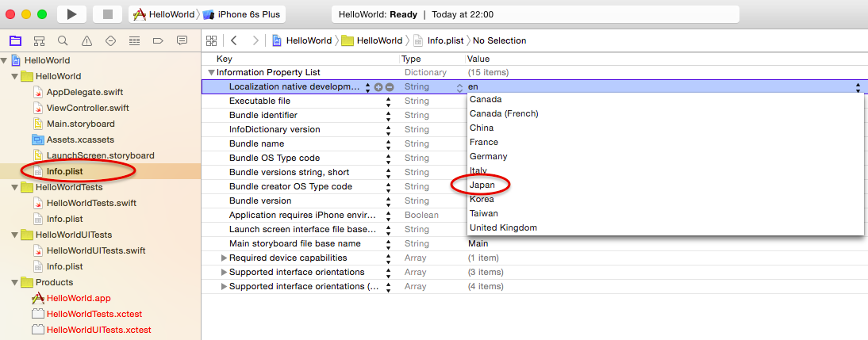The height and width of the screenshot is (340, 868).
Task: Show the Debug navigator
Action: coord(134,40)
